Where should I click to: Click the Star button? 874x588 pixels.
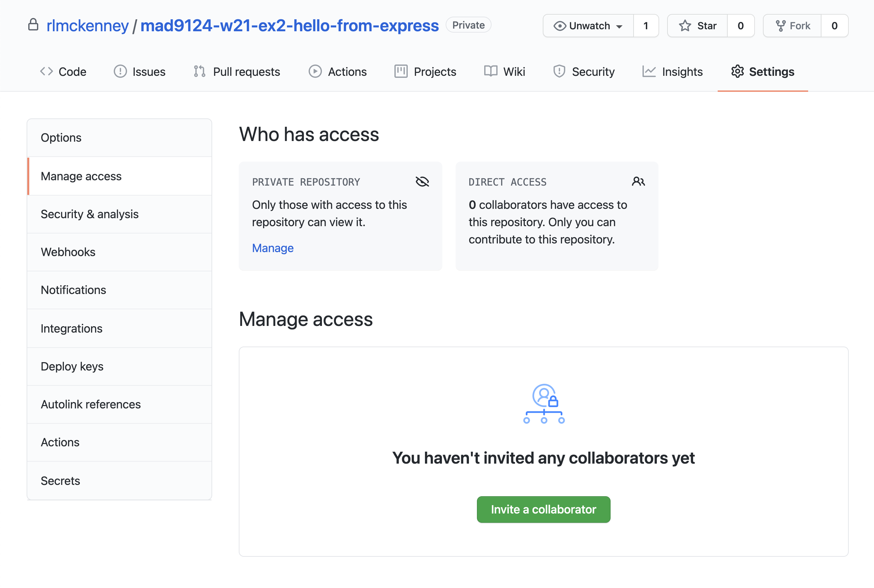tap(697, 26)
